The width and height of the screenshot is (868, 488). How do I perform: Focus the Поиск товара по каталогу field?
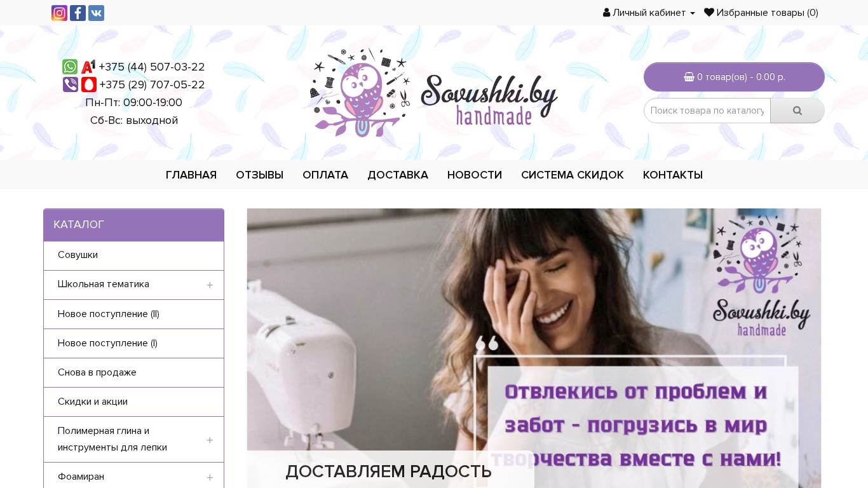[707, 111]
